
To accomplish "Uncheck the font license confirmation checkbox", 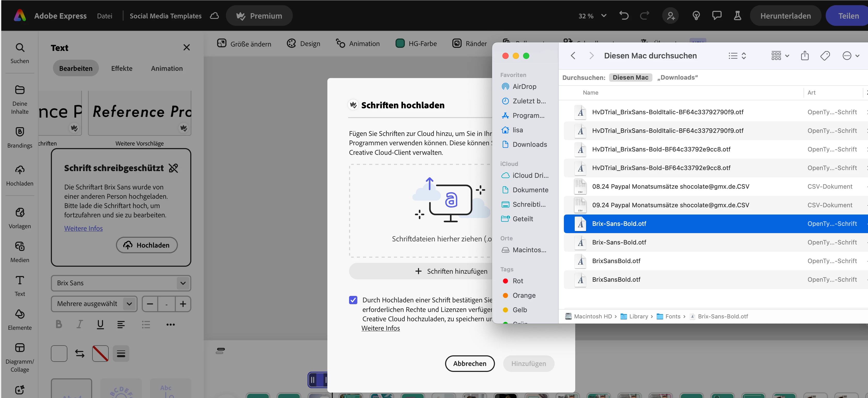I will [x=353, y=300].
